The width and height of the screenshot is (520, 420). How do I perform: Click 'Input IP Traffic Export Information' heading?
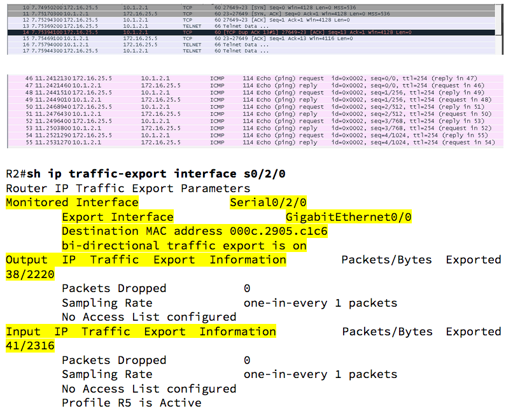141,332
